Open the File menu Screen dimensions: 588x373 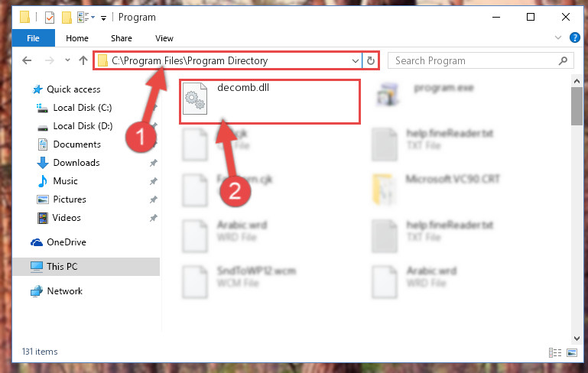34,38
